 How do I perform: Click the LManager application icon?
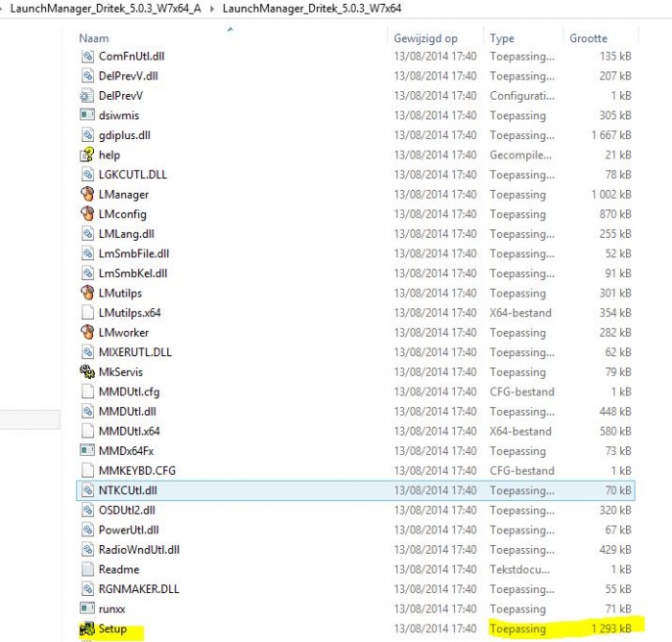87,194
